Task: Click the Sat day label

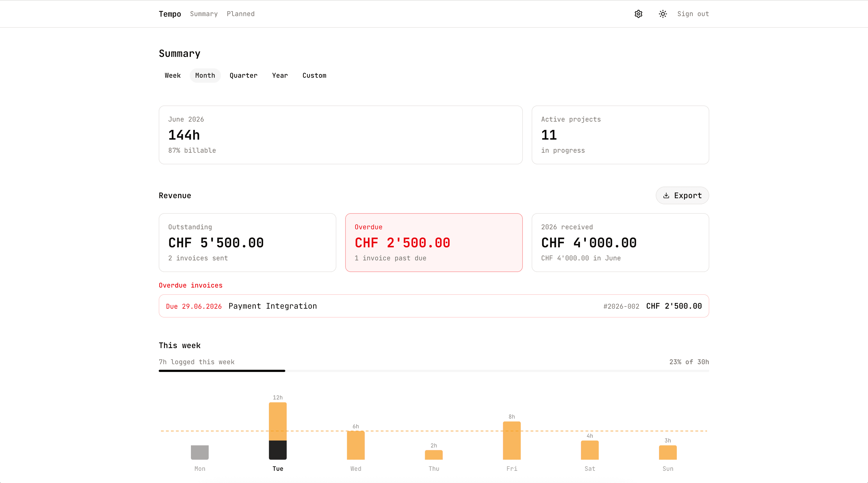Action: click(x=590, y=469)
